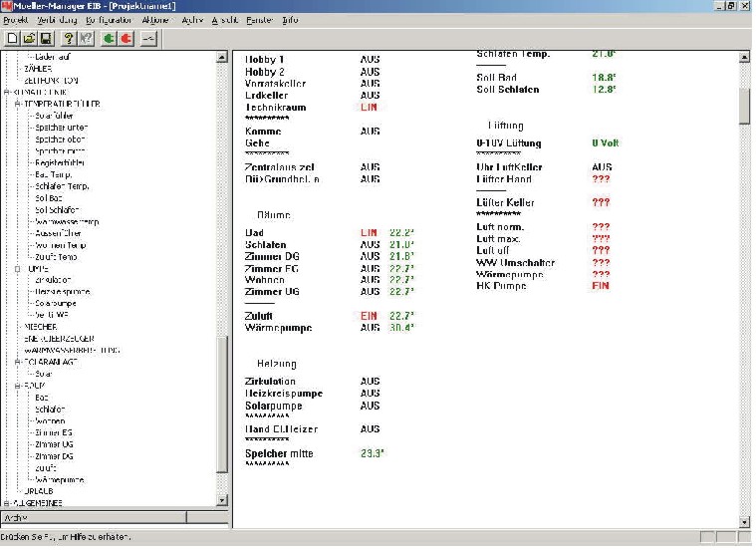The image size is (756, 550).
Task: Select Zimmer EG in the tree panel
Action: (54, 431)
